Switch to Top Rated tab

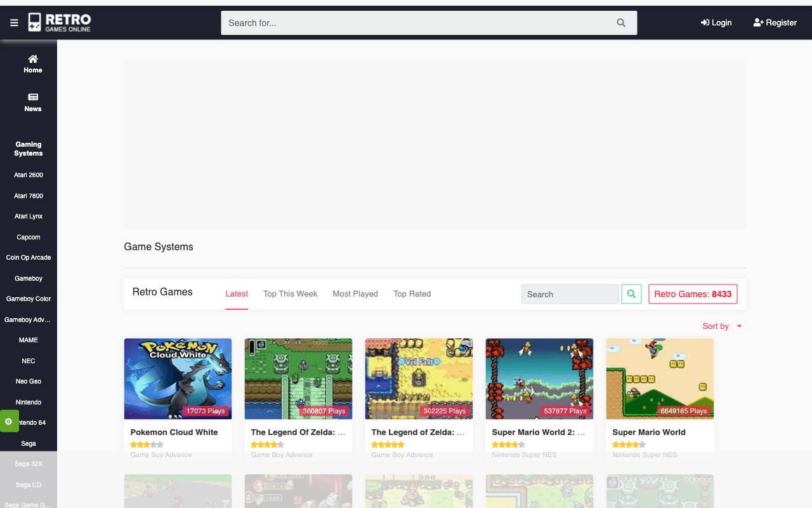[x=412, y=294]
